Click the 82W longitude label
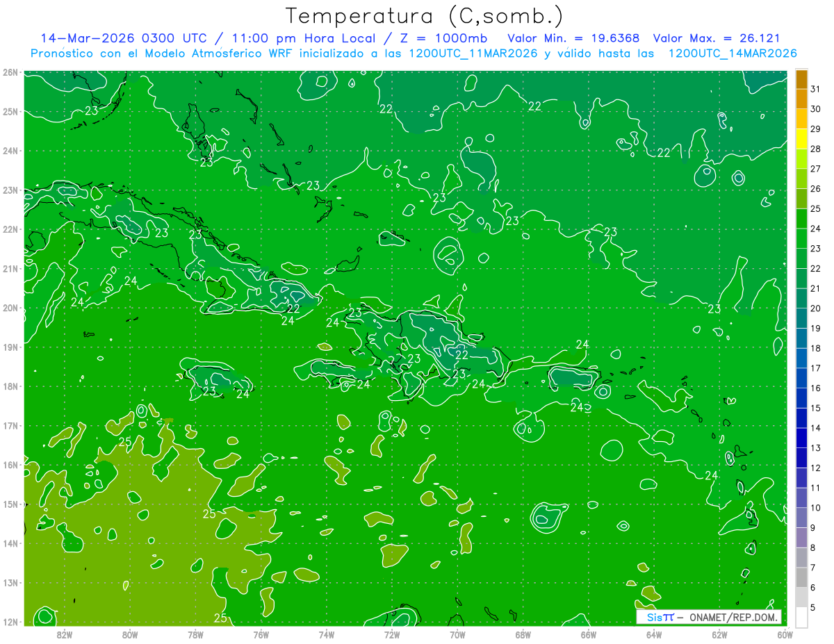 [x=64, y=634]
